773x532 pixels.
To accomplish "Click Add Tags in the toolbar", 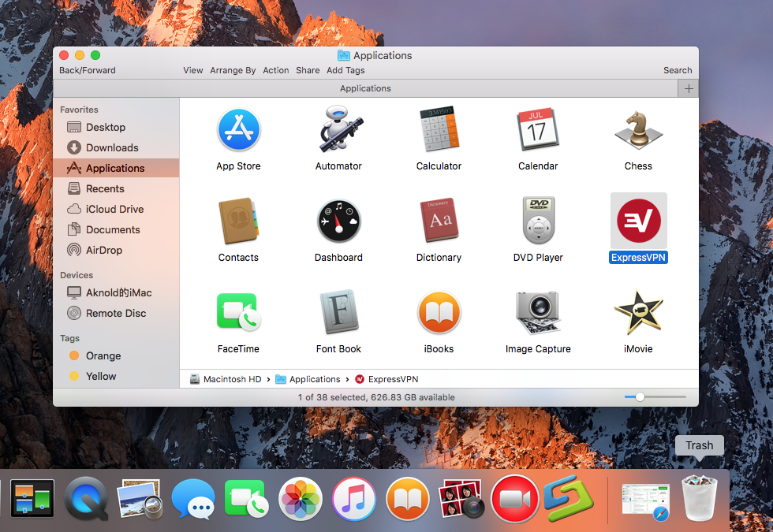I will click(x=345, y=70).
